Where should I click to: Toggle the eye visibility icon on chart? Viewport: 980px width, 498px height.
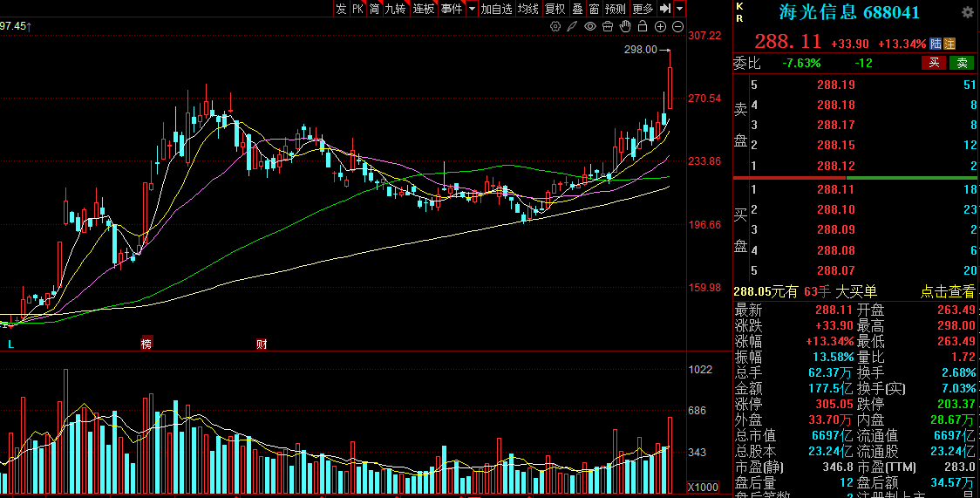pyautogui.click(x=590, y=27)
